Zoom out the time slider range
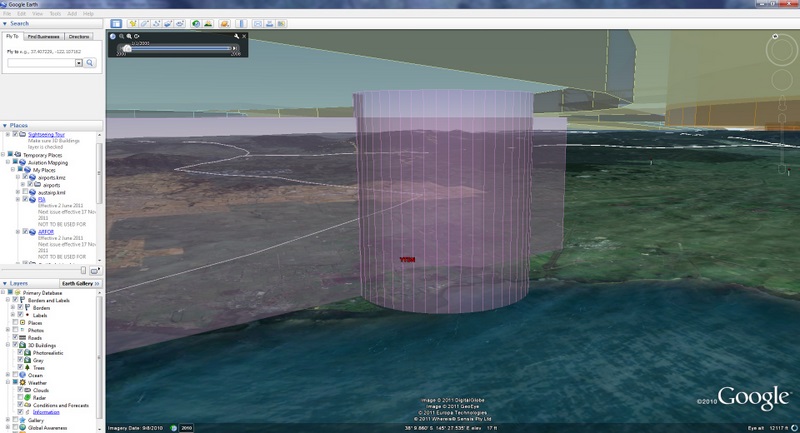The width and height of the screenshot is (800, 433). click(x=121, y=36)
